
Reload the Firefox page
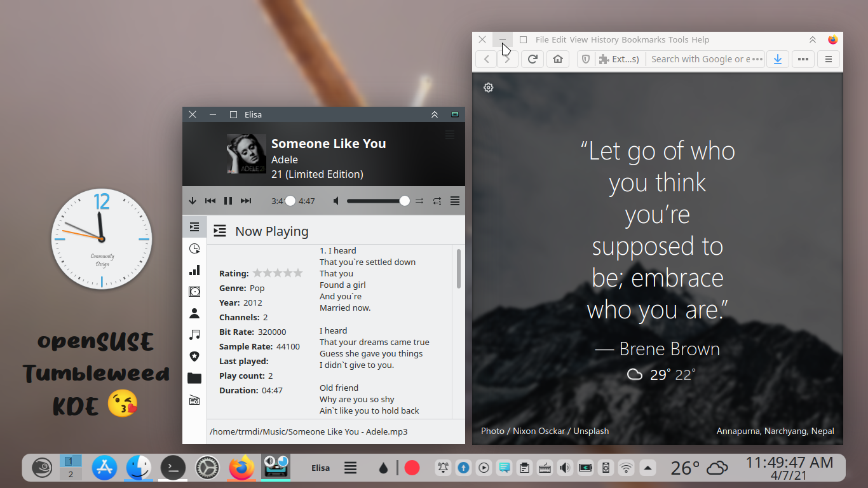pyautogui.click(x=532, y=59)
